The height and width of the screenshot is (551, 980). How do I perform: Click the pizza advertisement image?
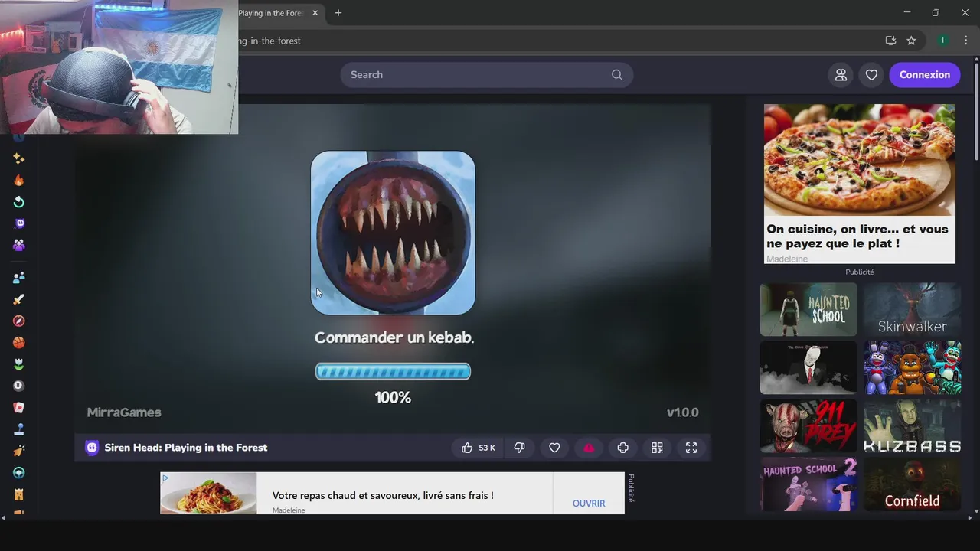859,161
